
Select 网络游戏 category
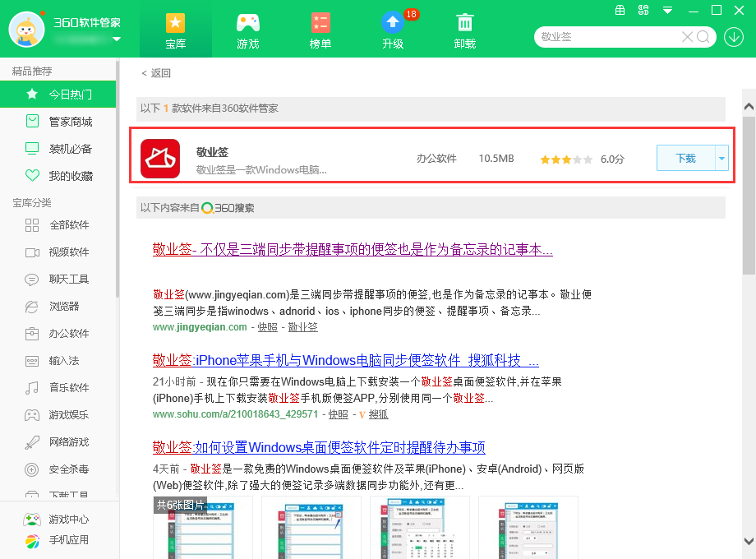pyautogui.click(x=58, y=441)
